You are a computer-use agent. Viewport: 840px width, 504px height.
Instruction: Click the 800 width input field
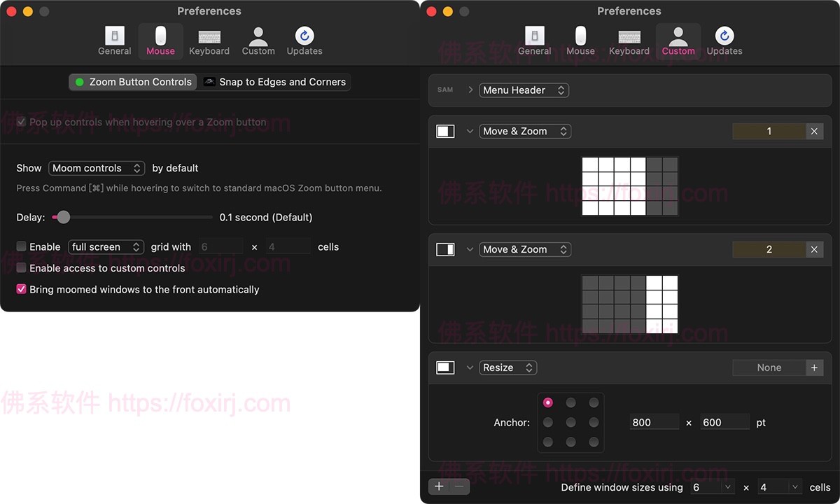coord(654,423)
